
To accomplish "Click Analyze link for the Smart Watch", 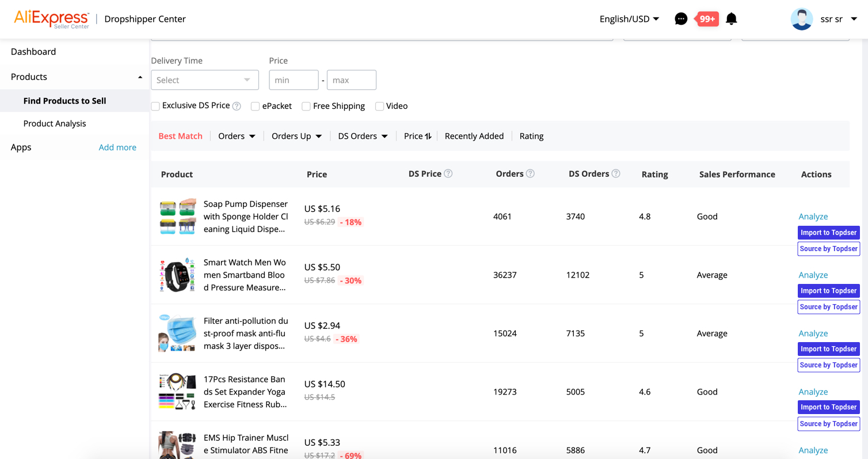I will click(813, 275).
